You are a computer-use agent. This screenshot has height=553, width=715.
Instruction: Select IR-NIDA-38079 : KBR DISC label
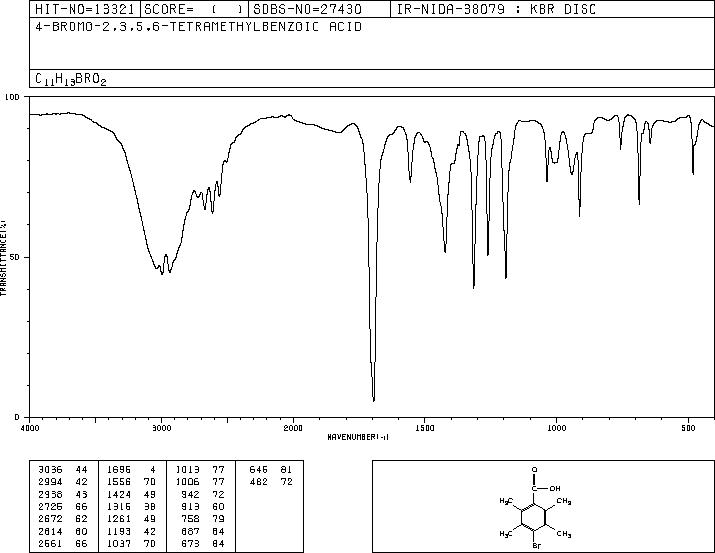(x=496, y=9)
